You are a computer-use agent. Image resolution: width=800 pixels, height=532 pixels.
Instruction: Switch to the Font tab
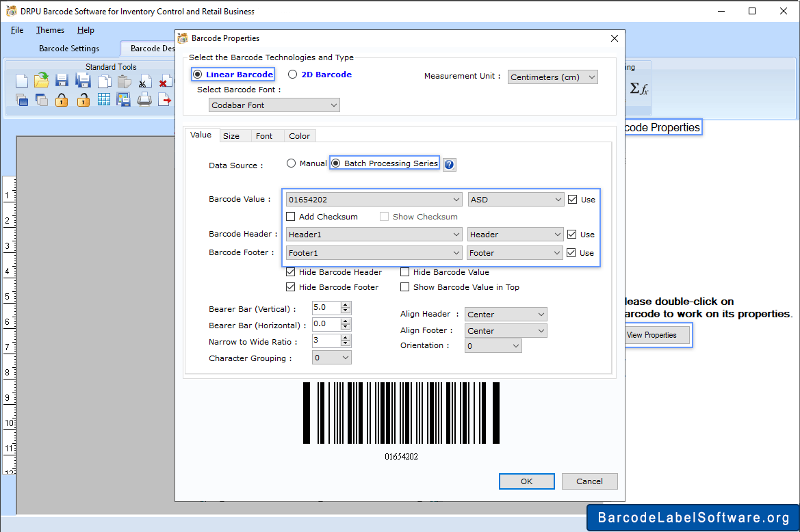[x=264, y=136]
